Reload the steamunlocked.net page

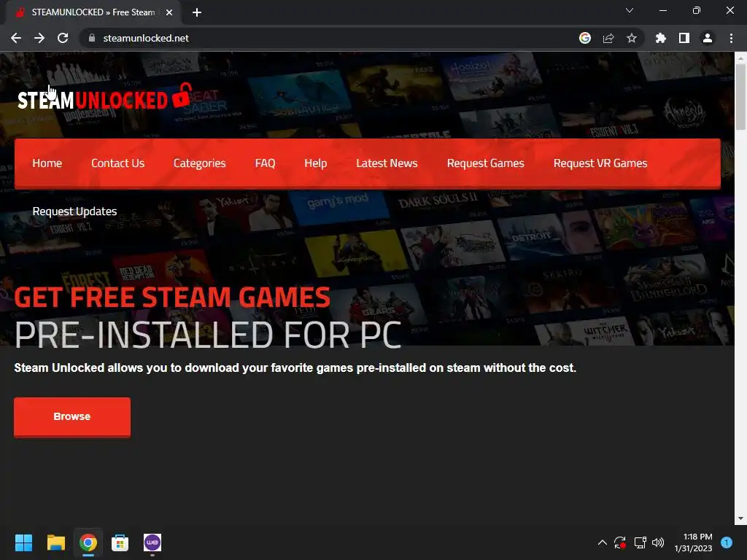63,38
